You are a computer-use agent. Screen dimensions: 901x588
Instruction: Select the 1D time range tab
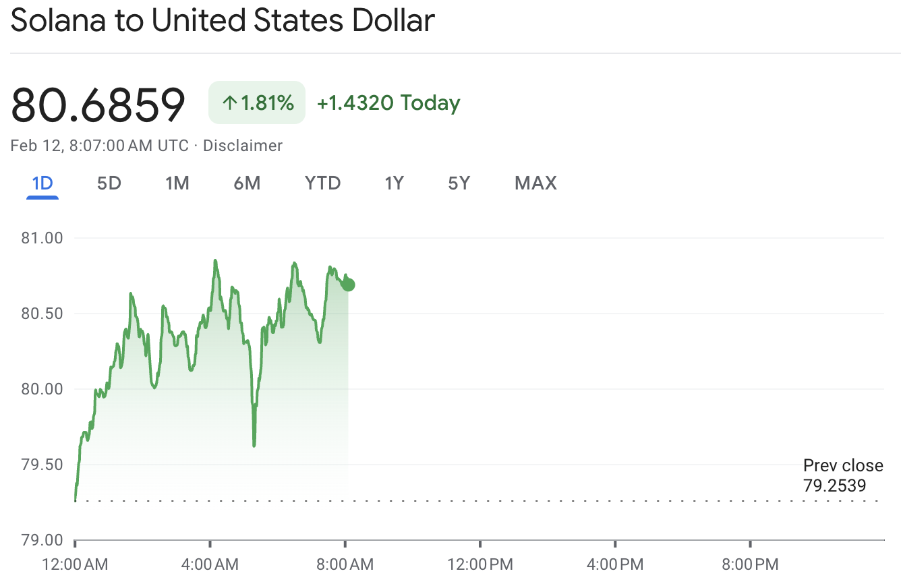42,183
